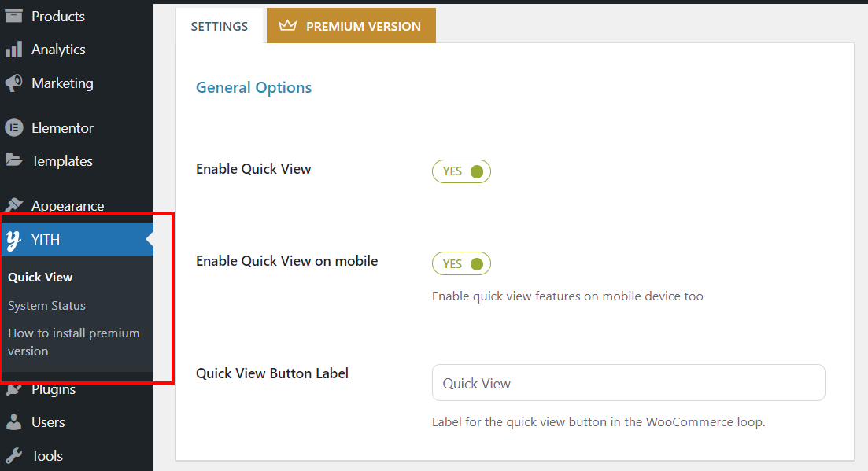
Task: Click the Appearance paintbrush icon
Action: point(14,205)
